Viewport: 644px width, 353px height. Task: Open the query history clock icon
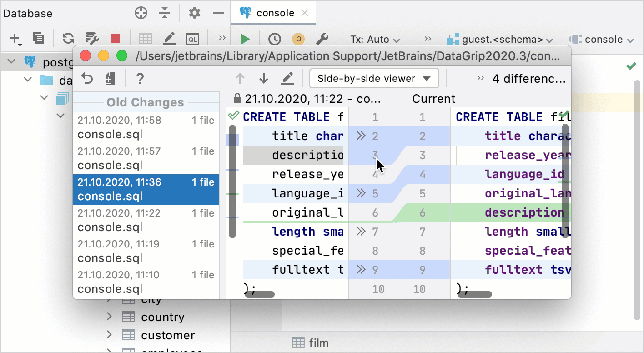pos(274,39)
